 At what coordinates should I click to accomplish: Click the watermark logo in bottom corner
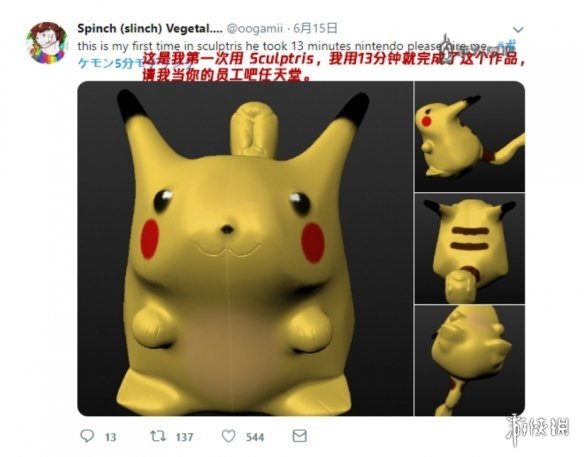pyautogui.click(x=537, y=428)
